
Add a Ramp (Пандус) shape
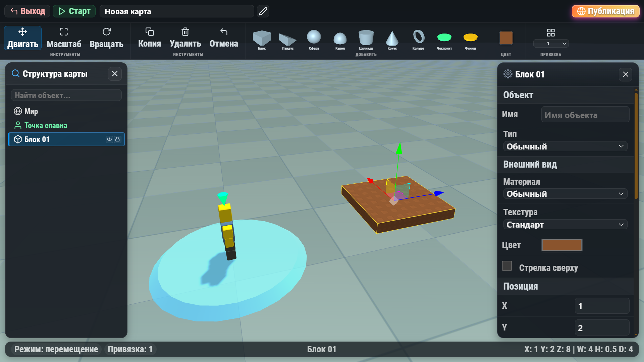click(x=287, y=40)
